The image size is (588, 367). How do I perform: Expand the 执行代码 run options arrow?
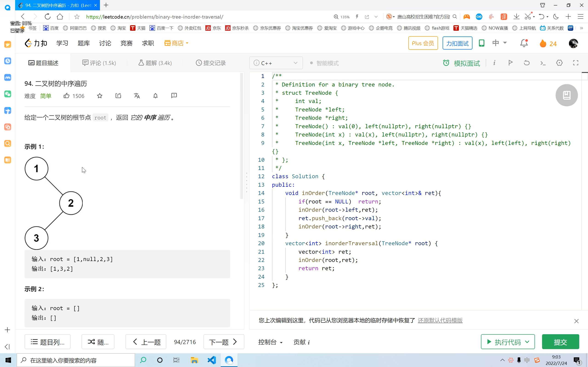pyautogui.click(x=527, y=342)
